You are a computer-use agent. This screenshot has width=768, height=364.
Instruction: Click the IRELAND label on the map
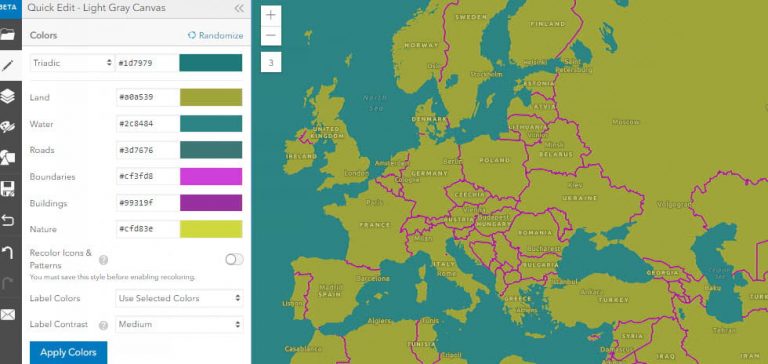coord(301,156)
